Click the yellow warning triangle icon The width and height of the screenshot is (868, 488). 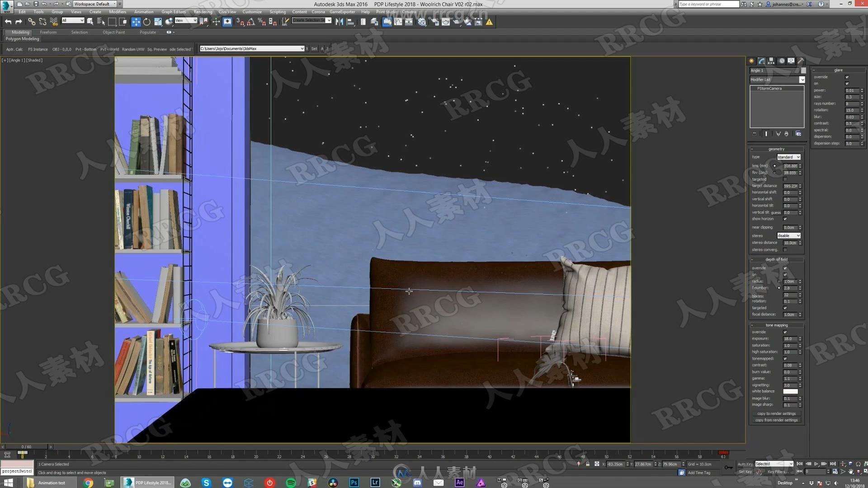[x=489, y=22]
